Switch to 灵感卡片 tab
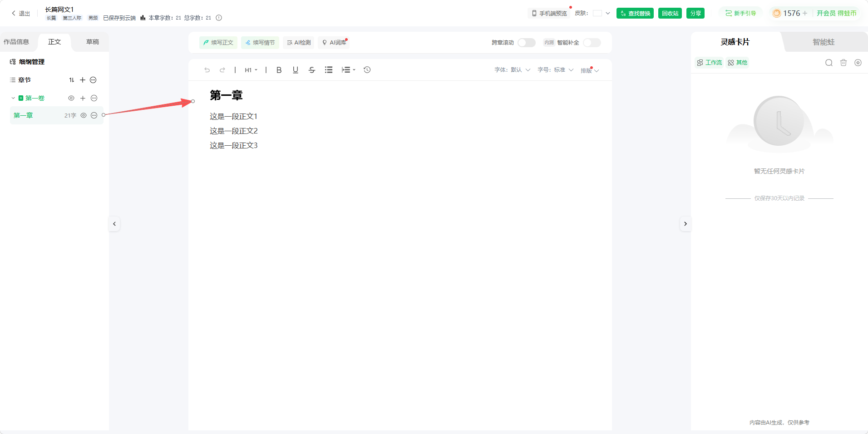The width and height of the screenshot is (868, 434). pos(735,42)
